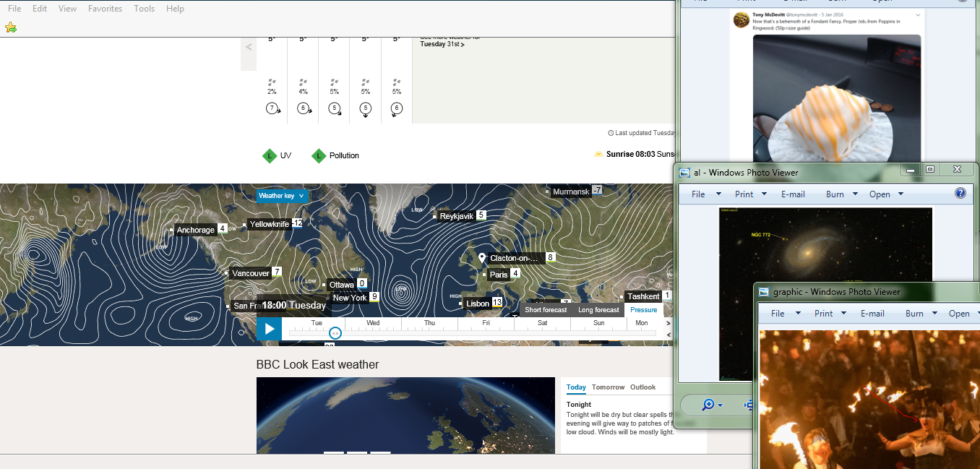Click the Yellowknife city label
Viewport: 980px width, 469px height.
270,224
